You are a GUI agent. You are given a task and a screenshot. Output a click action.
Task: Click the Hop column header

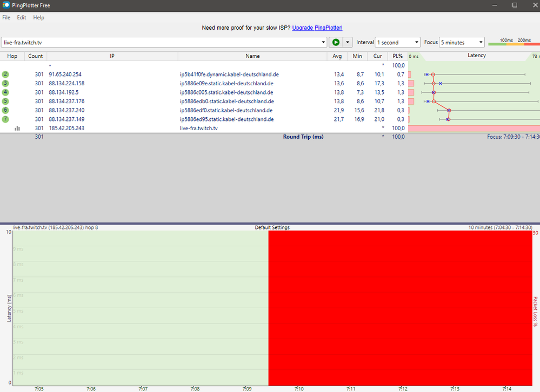12,56
